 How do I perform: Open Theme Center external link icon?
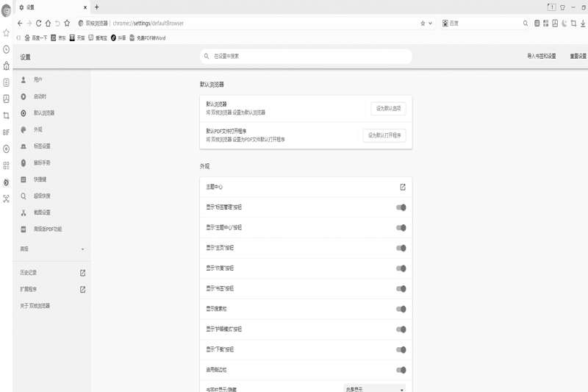[x=402, y=187]
